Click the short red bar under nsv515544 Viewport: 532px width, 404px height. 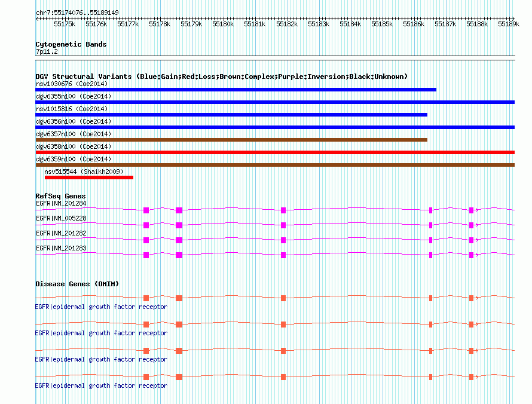point(89,177)
